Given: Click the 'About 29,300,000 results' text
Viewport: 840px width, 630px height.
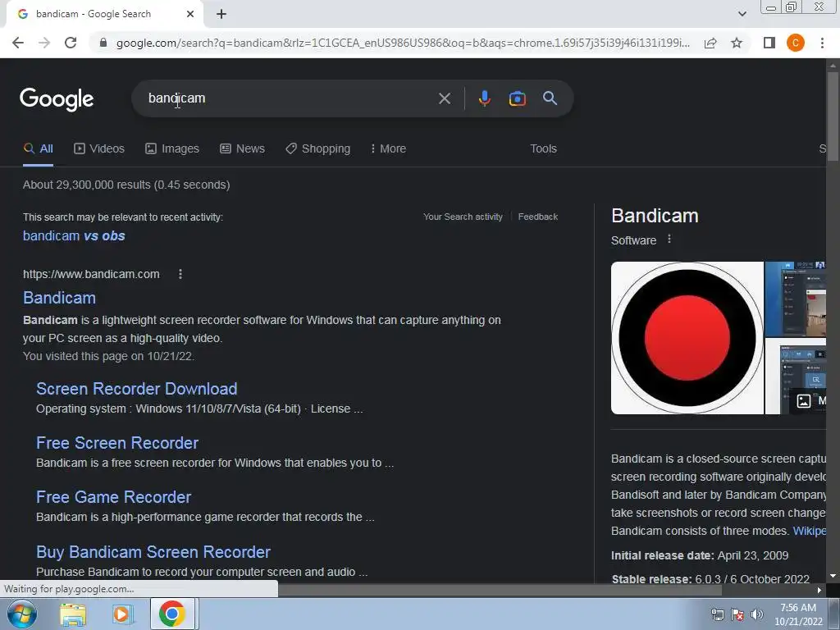Looking at the screenshot, I should click(126, 185).
